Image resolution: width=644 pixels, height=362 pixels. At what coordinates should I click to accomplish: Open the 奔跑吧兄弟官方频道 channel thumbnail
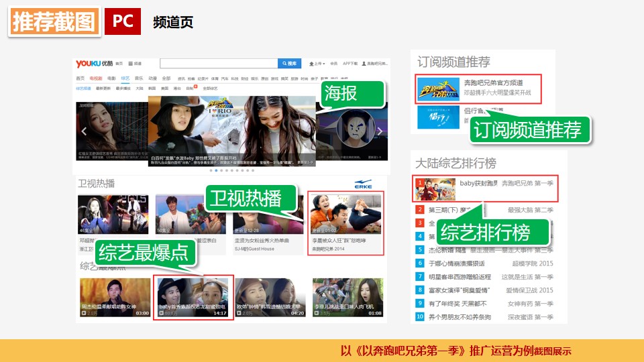point(438,89)
